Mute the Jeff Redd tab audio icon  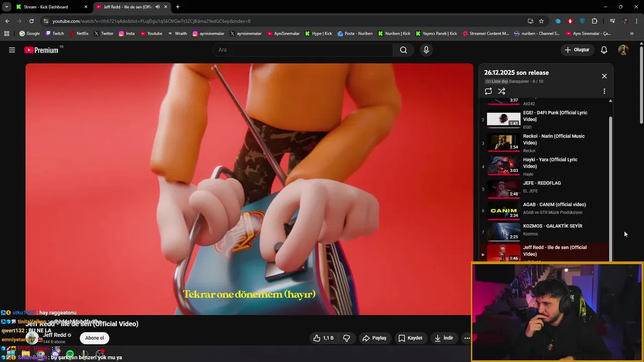tap(157, 7)
